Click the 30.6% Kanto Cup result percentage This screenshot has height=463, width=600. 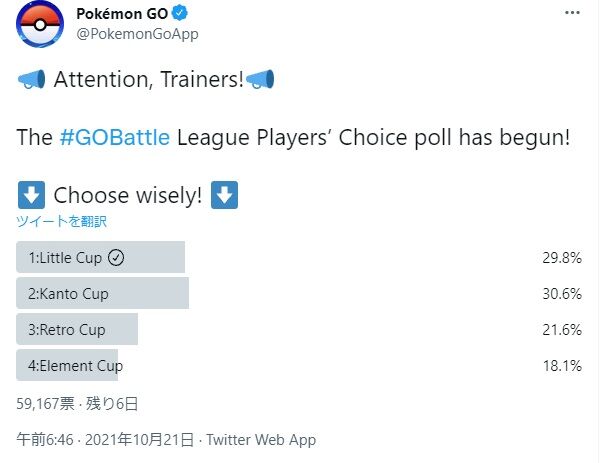click(561, 294)
